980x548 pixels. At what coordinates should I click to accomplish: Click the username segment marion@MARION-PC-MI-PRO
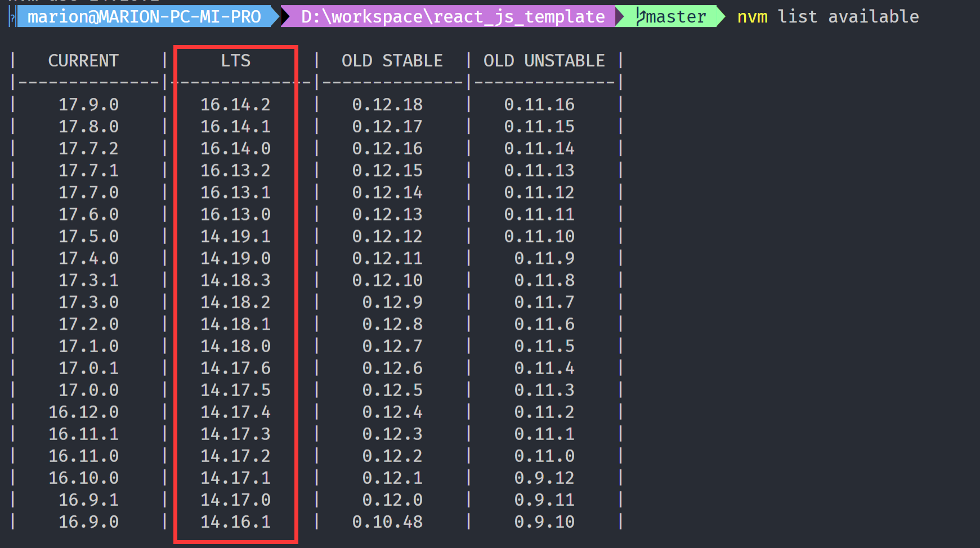click(x=144, y=17)
